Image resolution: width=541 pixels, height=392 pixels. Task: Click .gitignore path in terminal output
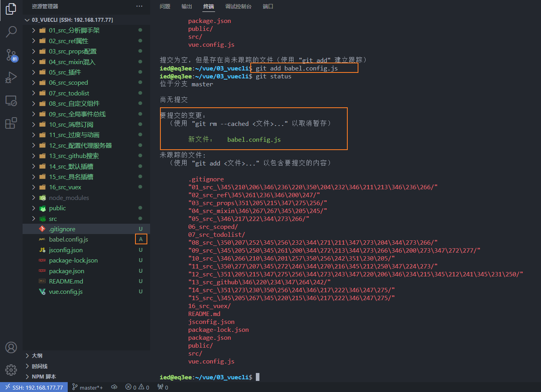[x=206, y=179]
